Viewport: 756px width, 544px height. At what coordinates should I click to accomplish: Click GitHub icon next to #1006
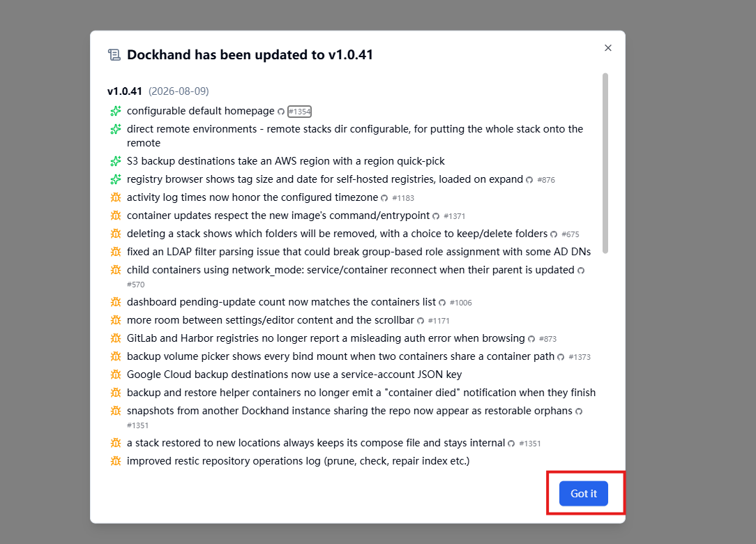(x=442, y=303)
